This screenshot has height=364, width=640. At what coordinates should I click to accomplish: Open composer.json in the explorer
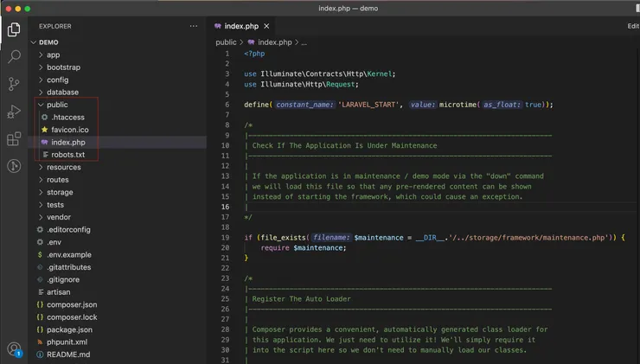click(x=72, y=304)
